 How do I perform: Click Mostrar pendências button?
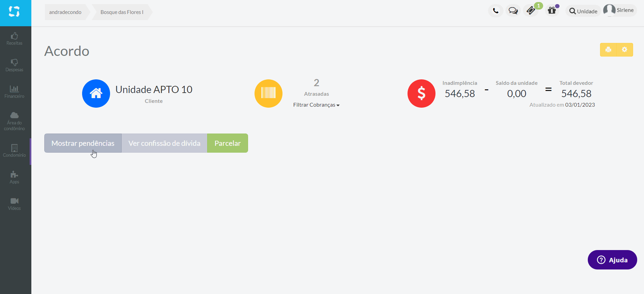[83, 143]
